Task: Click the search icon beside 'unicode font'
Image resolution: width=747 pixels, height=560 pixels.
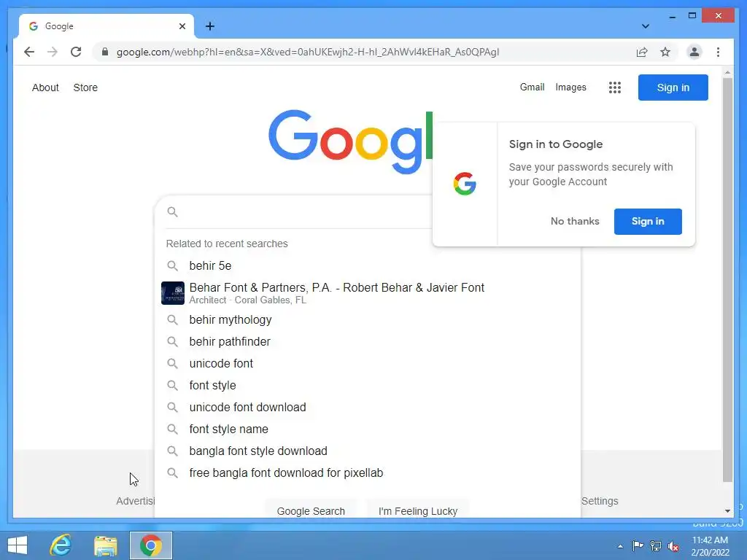Action: (x=172, y=364)
